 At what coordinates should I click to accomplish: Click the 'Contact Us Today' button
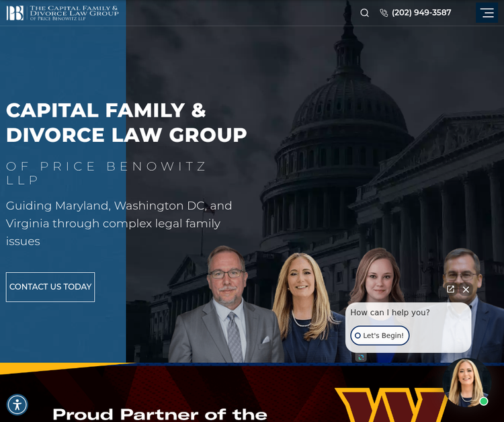click(x=50, y=287)
